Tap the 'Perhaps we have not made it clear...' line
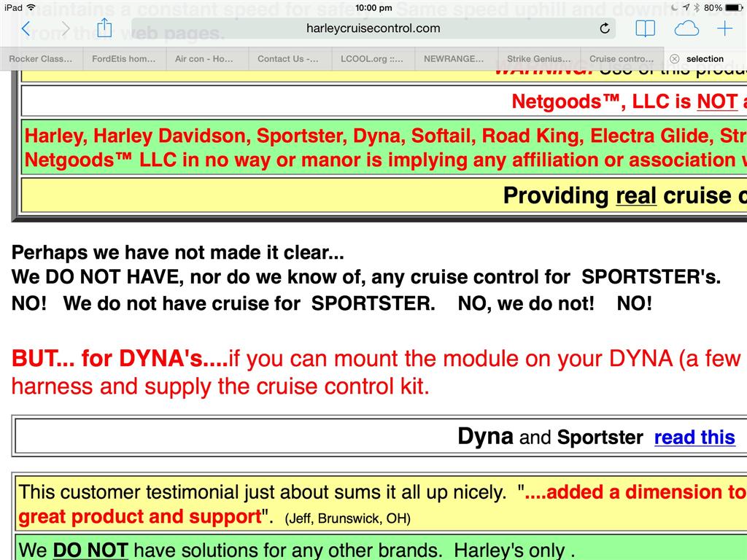Screen dimensions: 747x560 (x=178, y=252)
